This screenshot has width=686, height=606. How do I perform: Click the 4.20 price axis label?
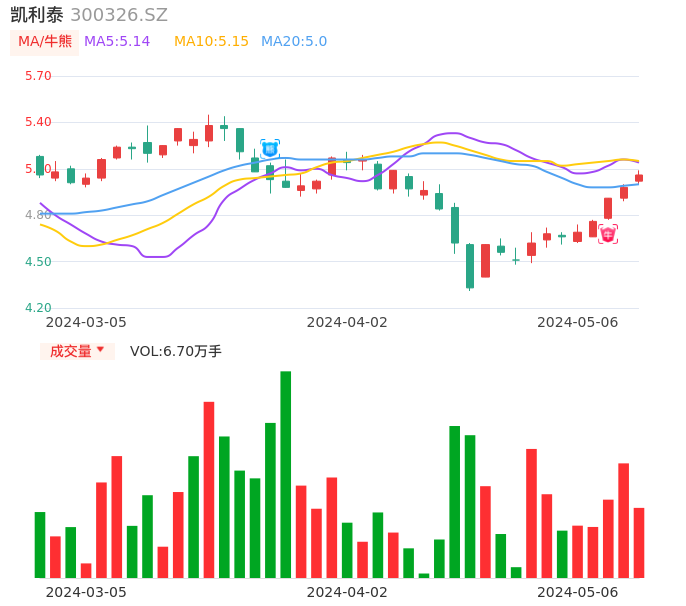(38, 308)
